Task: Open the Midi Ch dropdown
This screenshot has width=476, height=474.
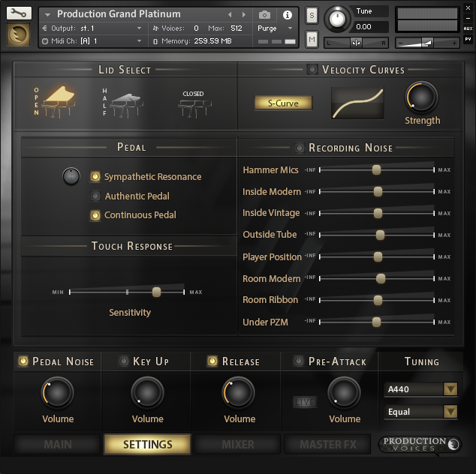Action: click(x=92, y=41)
